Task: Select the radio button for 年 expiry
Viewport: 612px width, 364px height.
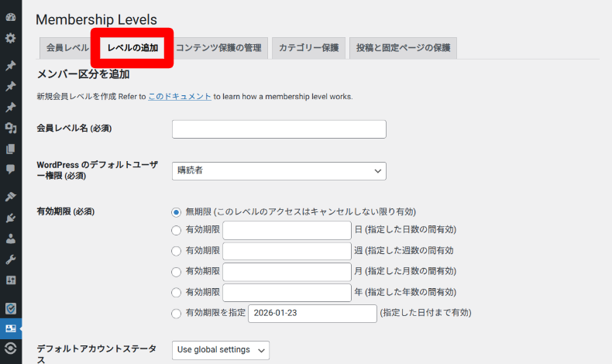Action: 176,292
